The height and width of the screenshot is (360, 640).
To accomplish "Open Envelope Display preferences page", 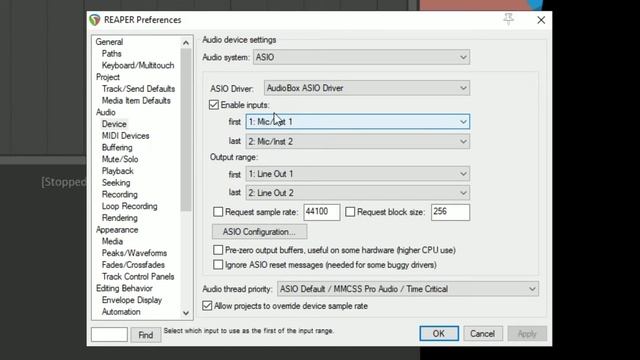I will (x=132, y=300).
